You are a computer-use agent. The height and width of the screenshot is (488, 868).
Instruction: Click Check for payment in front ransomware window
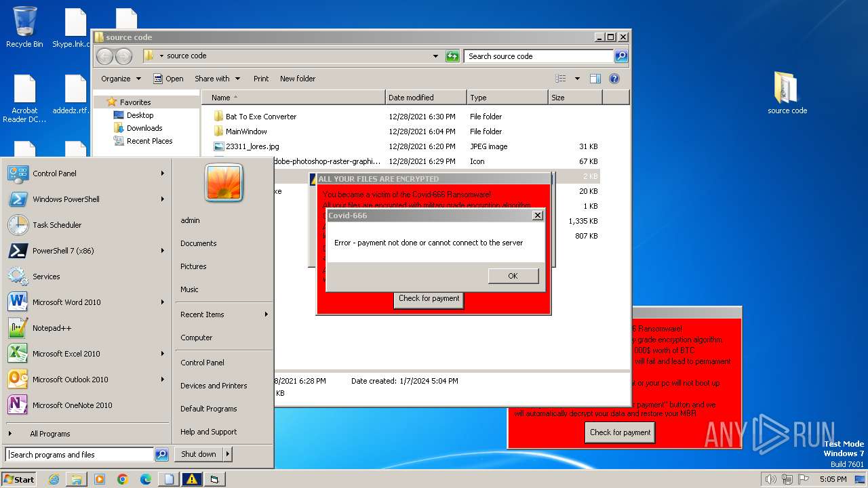coord(429,299)
